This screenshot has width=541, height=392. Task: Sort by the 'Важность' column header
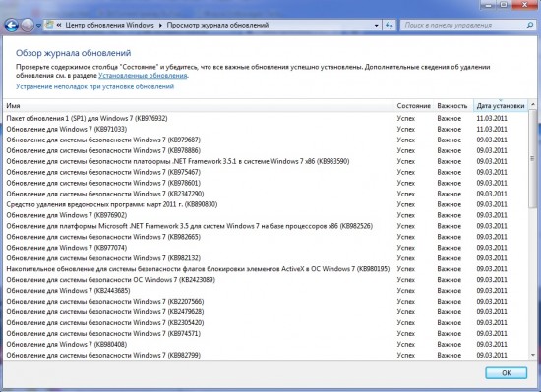point(452,106)
